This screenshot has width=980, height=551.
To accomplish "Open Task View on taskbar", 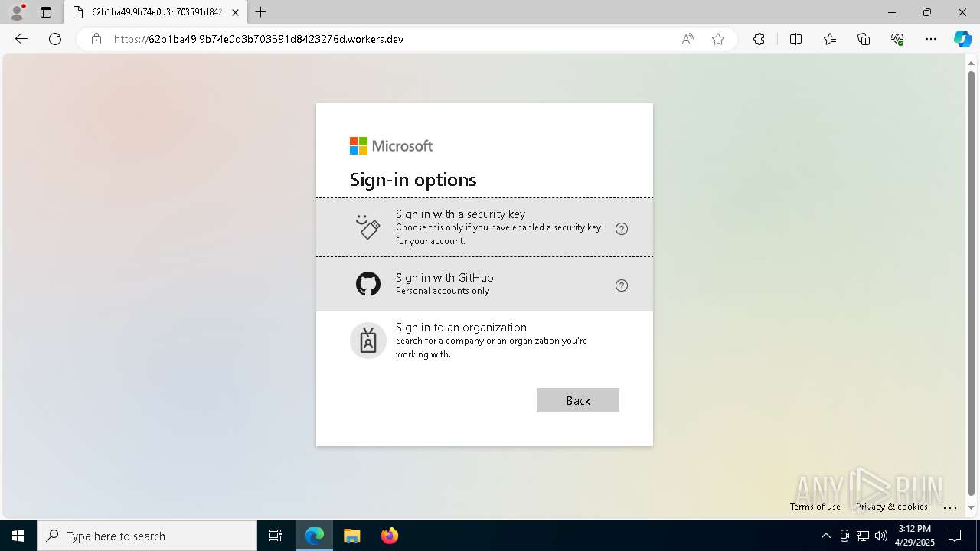I will point(276,536).
